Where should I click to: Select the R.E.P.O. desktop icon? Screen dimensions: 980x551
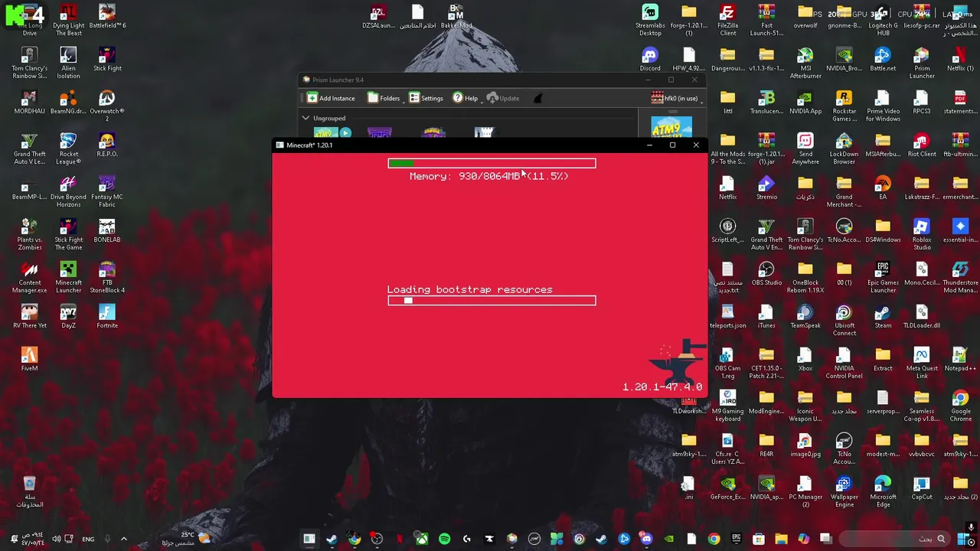(x=107, y=145)
